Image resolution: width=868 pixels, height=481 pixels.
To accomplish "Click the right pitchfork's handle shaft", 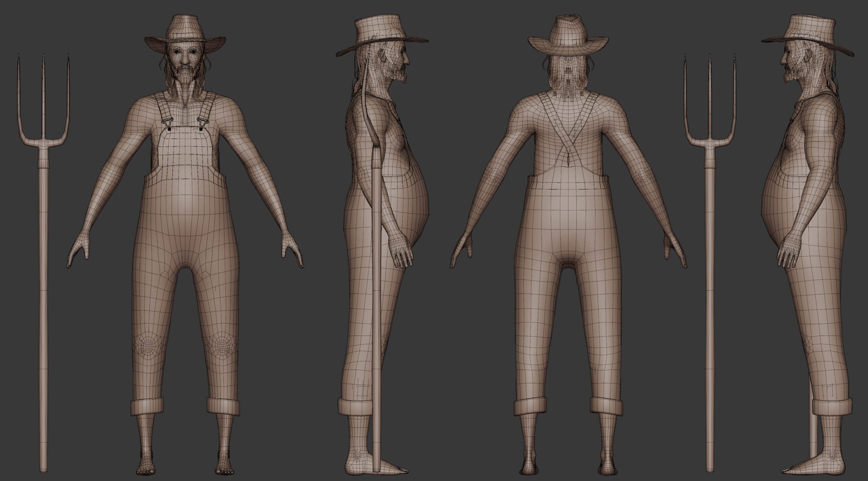I will tap(710, 305).
